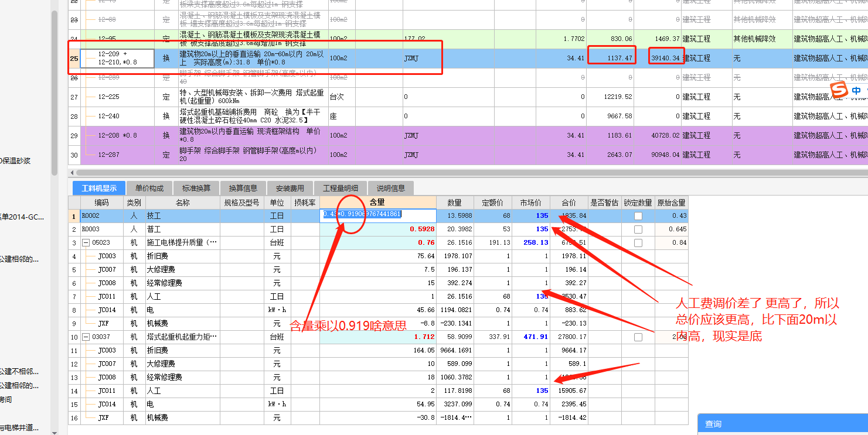Check 锁定数量 for the 05023 row
The height and width of the screenshot is (435, 868).
click(x=638, y=242)
